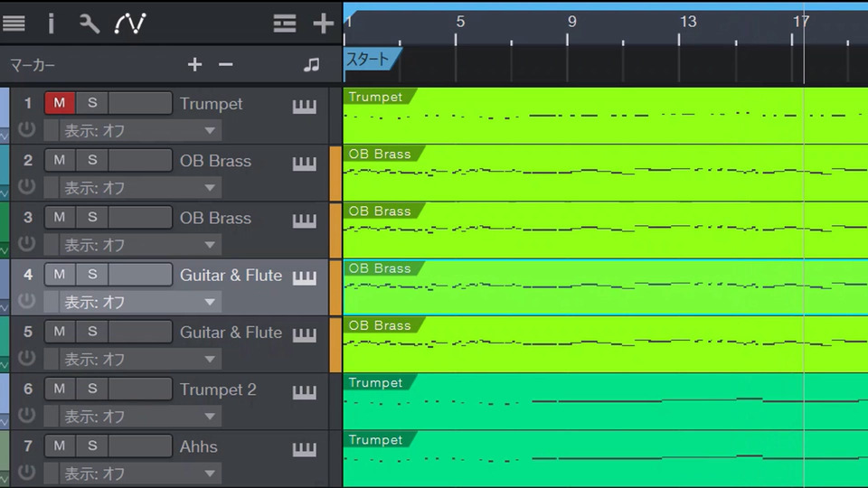Click bar 9 on the timeline ruler
The image size is (868, 488).
(571, 22)
